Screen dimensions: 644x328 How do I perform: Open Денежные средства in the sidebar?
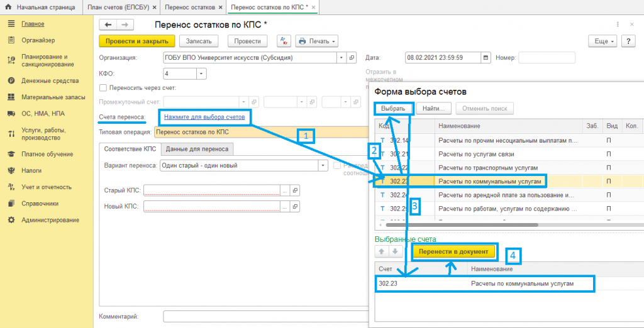(50, 80)
